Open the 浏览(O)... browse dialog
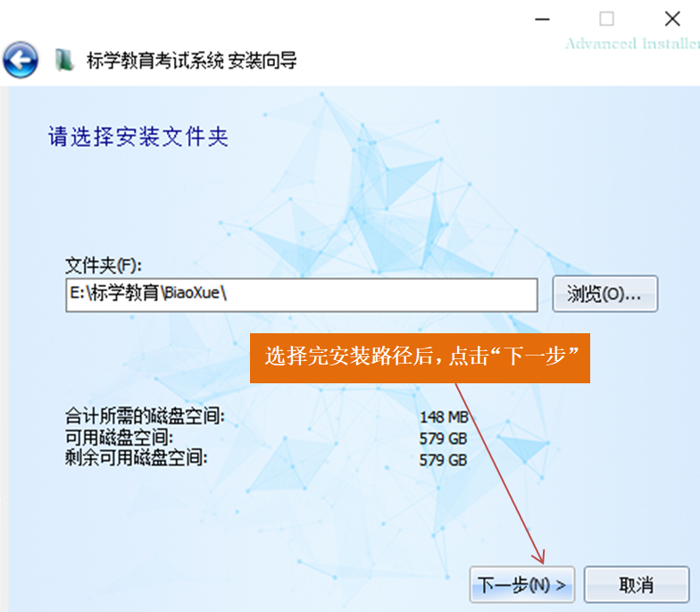700x612 pixels. pyautogui.click(x=605, y=294)
